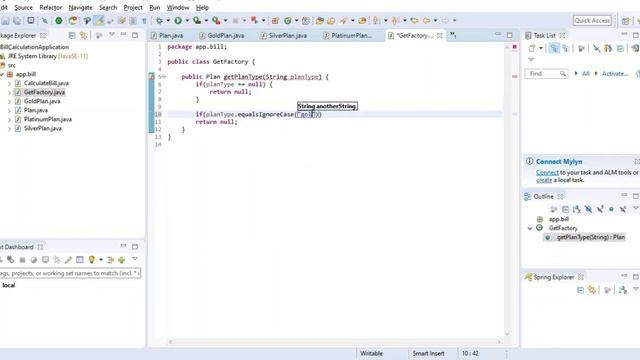Open the Window menu
Image resolution: width=640 pixels, height=360 pixels.
[178, 7]
